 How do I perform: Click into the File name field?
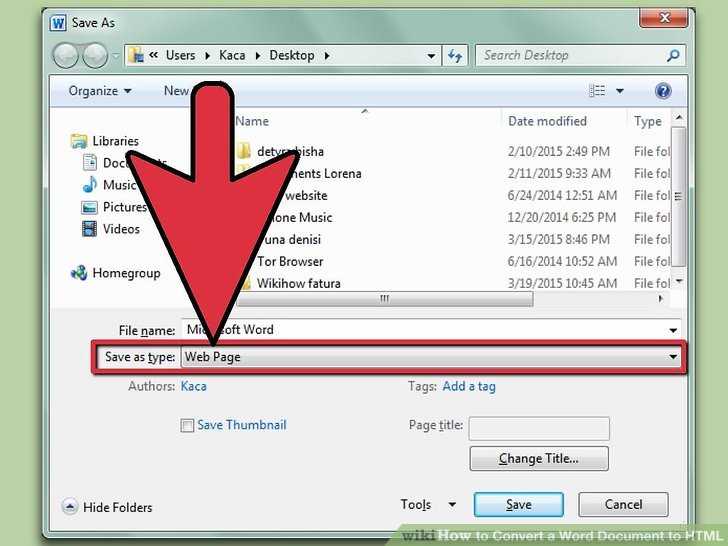pos(422,330)
